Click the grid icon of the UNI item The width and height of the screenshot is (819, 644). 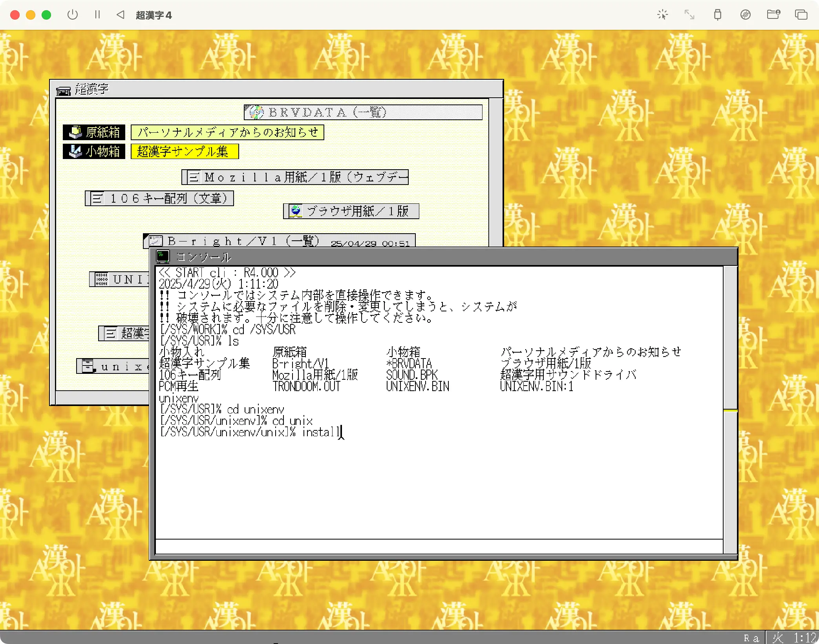(101, 279)
